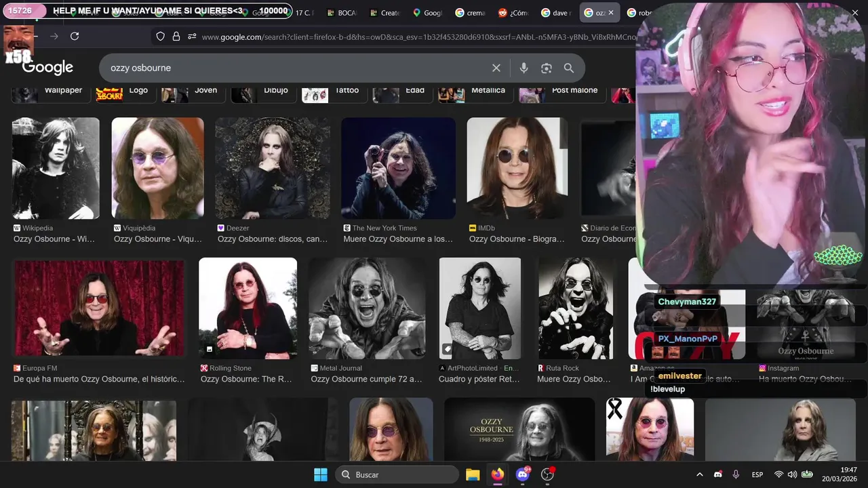
Task: Click the microphone tray icon
Action: [x=736, y=474]
